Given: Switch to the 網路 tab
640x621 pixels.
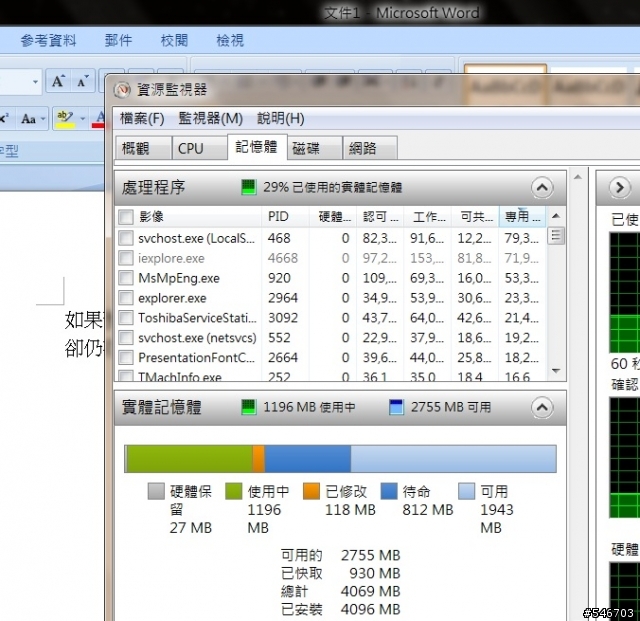Looking at the screenshot, I should click(370, 148).
